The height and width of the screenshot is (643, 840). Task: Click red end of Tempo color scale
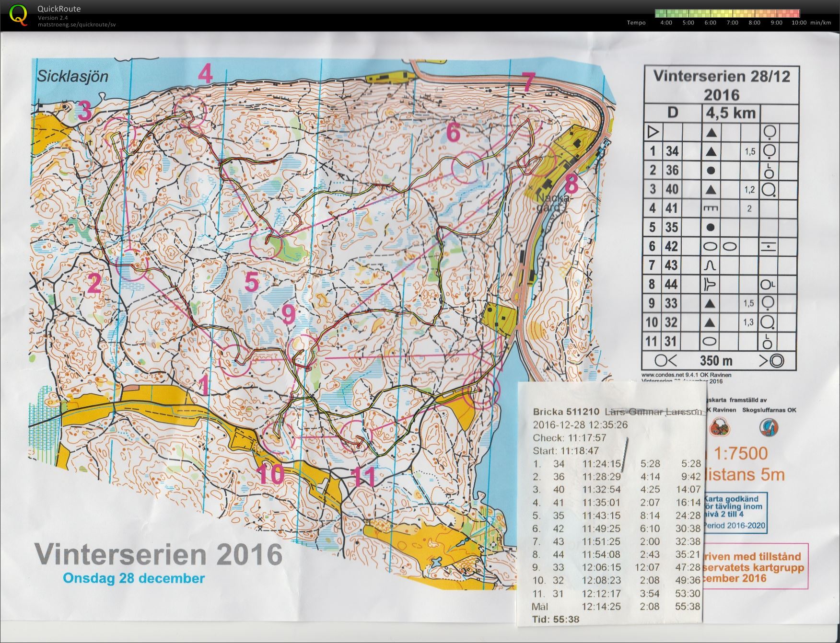pos(795,13)
